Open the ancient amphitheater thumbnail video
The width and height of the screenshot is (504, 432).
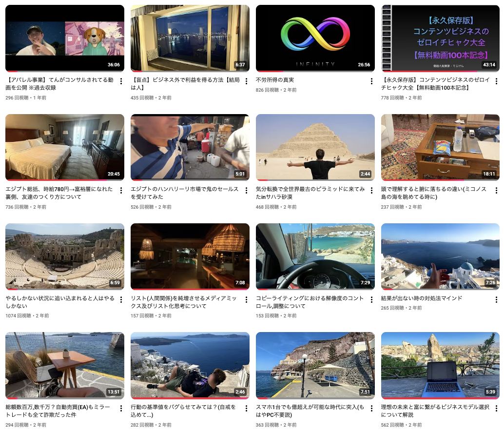click(65, 256)
